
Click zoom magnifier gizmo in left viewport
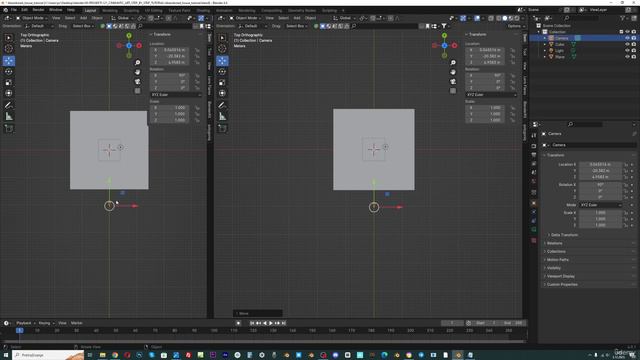click(138, 62)
